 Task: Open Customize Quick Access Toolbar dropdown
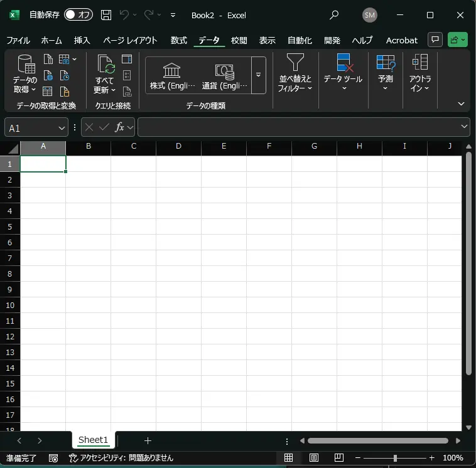pyautogui.click(x=173, y=15)
